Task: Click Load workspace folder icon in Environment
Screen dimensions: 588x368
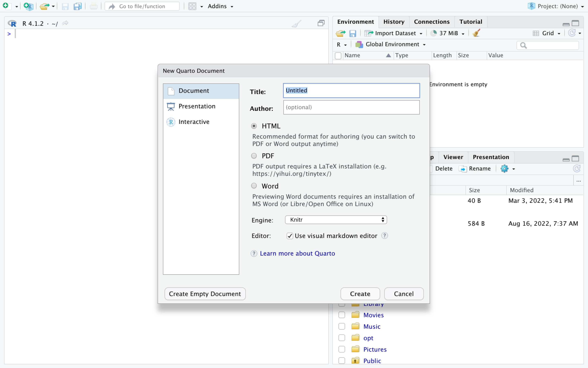Action: (x=341, y=33)
